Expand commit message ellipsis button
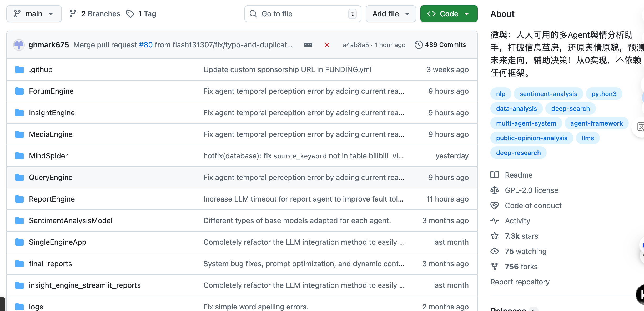Viewport: 644px width, 311px height. pos(308,45)
